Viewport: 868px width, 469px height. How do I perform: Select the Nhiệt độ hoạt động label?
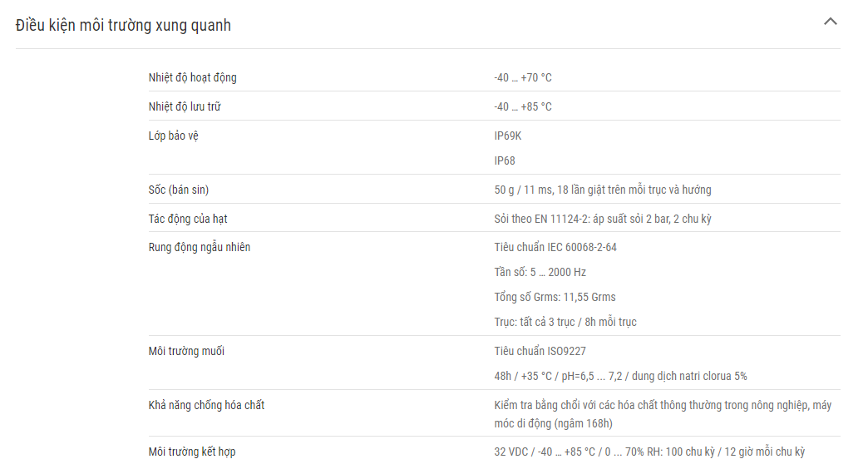[193, 77]
